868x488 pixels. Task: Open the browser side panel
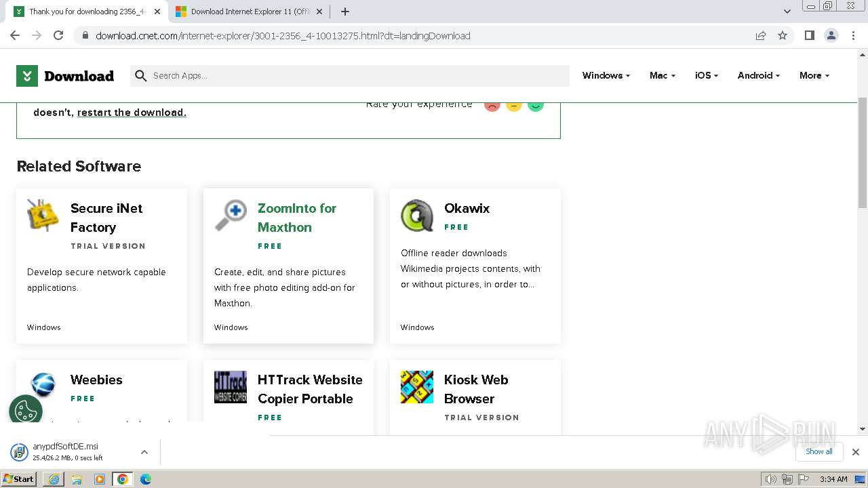point(809,35)
